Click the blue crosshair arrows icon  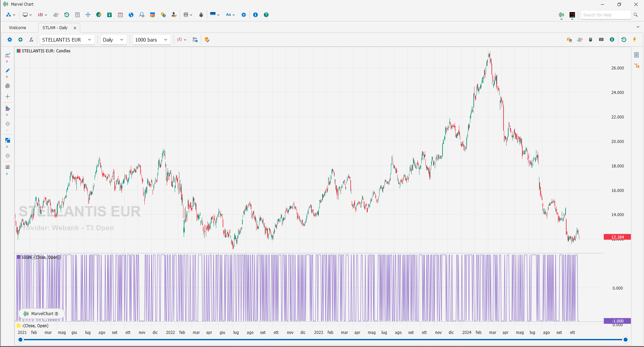tap(88, 15)
